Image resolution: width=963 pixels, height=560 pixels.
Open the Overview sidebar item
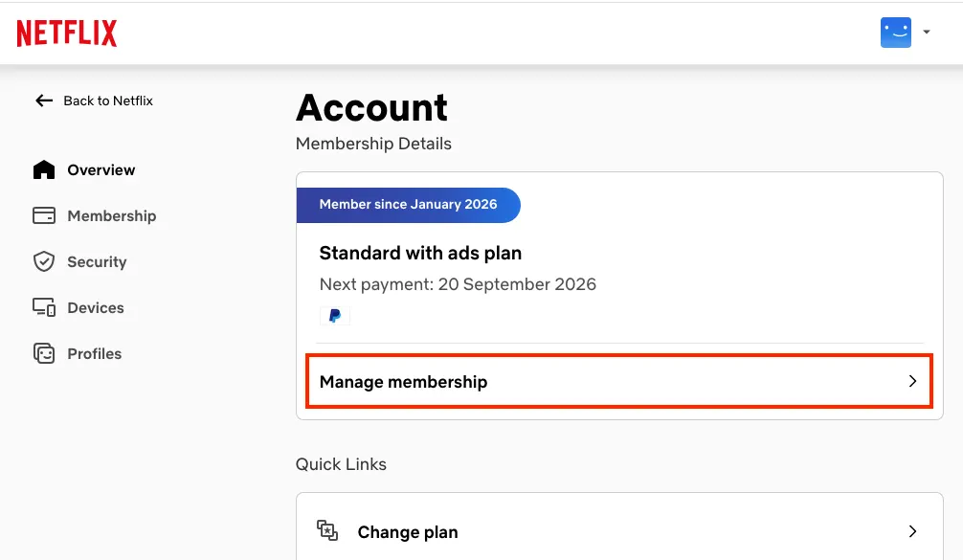(83, 170)
